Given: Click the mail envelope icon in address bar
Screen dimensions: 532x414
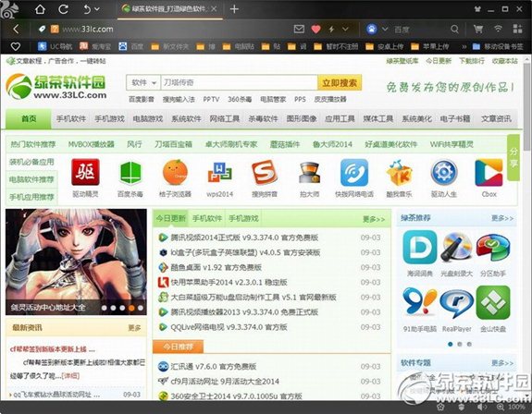Looking at the screenshot, I should (299, 30).
